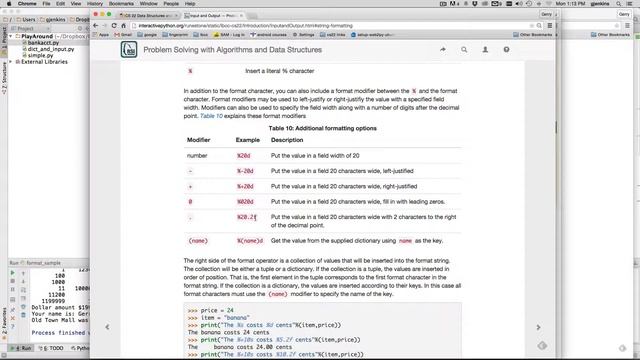This screenshot has width=640, height=360.
Task: Click Problem Solving with Algorithms book title
Action: [x=233, y=50]
